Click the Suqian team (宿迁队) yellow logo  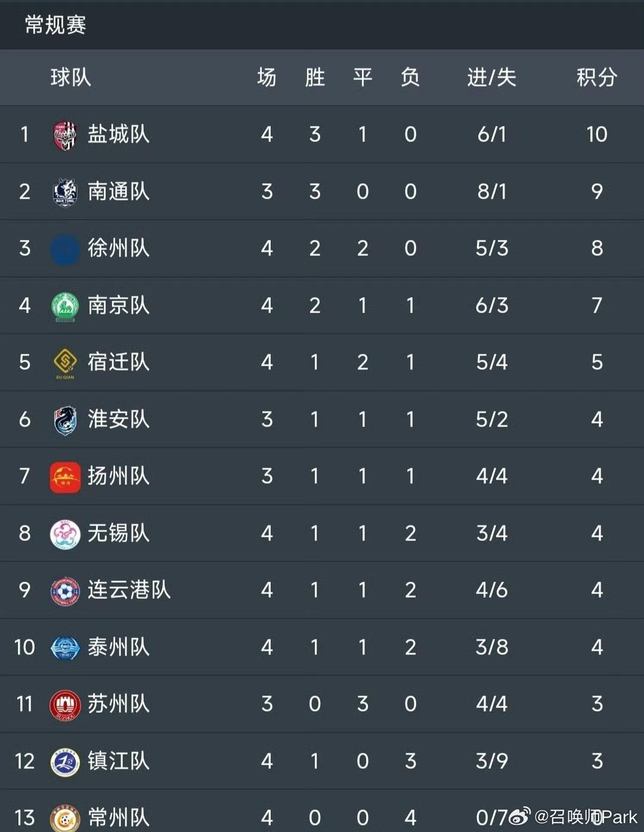[65, 361]
